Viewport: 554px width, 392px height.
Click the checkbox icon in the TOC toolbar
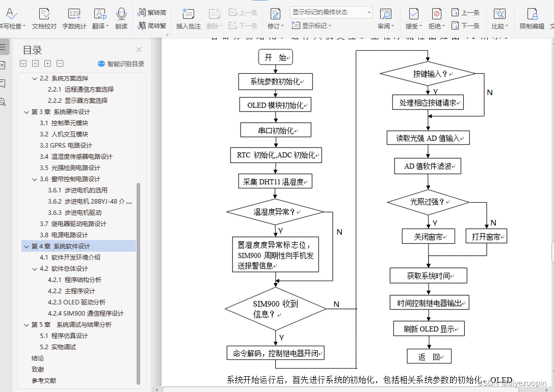(23, 63)
